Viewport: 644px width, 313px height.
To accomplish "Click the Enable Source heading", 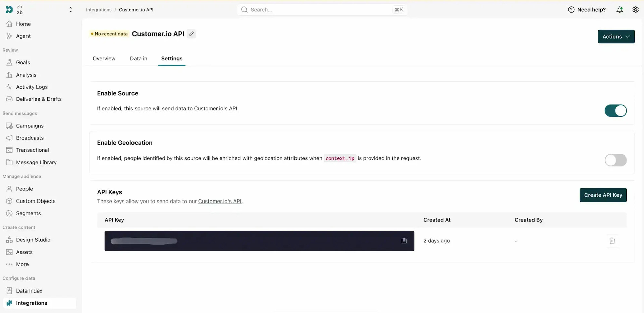I will [x=118, y=93].
